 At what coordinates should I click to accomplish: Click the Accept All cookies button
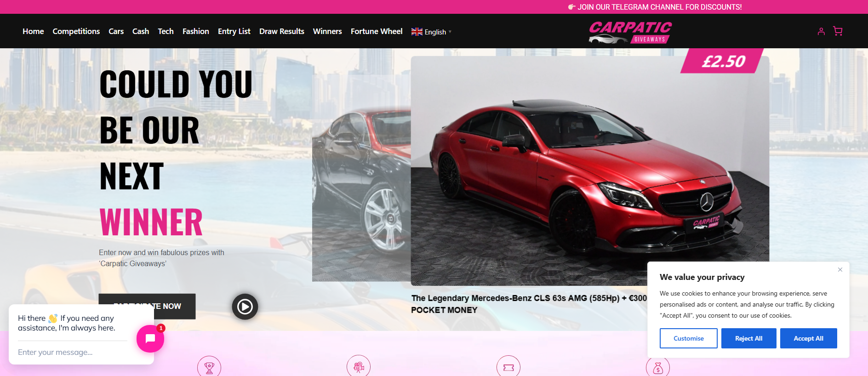coord(808,338)
